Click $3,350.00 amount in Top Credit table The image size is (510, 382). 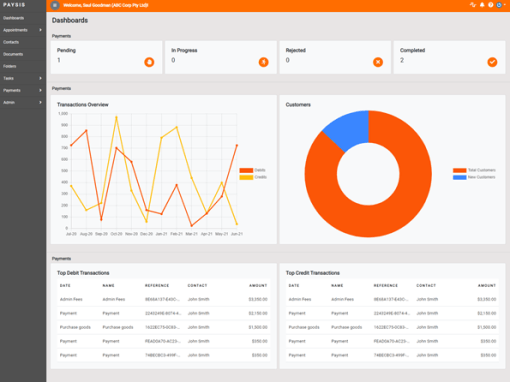tap(487, 299)
